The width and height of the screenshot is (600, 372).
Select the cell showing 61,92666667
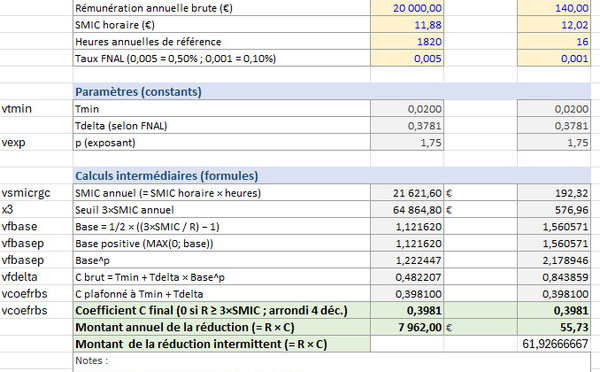click(x=554, y=344)
